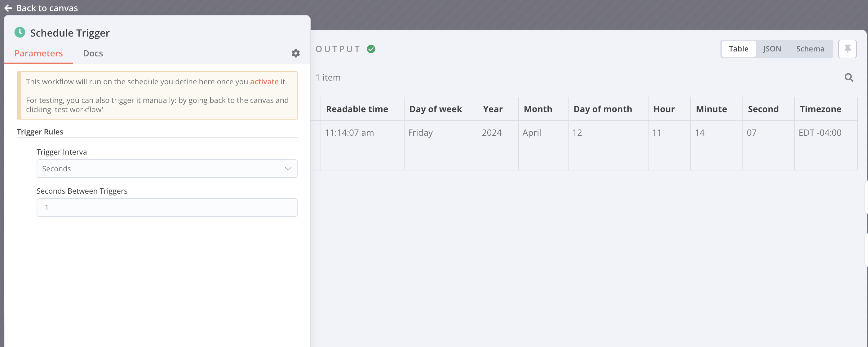Select the 'Hour' column header

(x=669, y=109)
